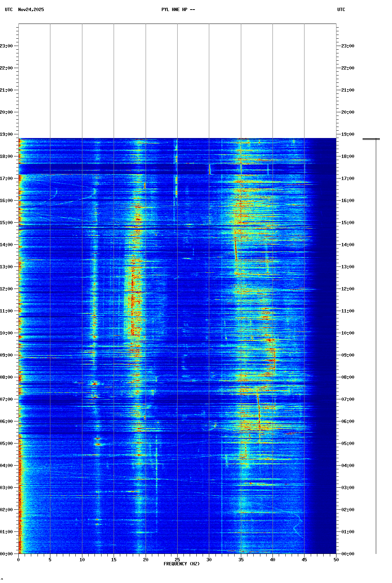Click the 45 Hz frequency axis label
This screenshot has height=583, width=392.
tap(304, 560)
